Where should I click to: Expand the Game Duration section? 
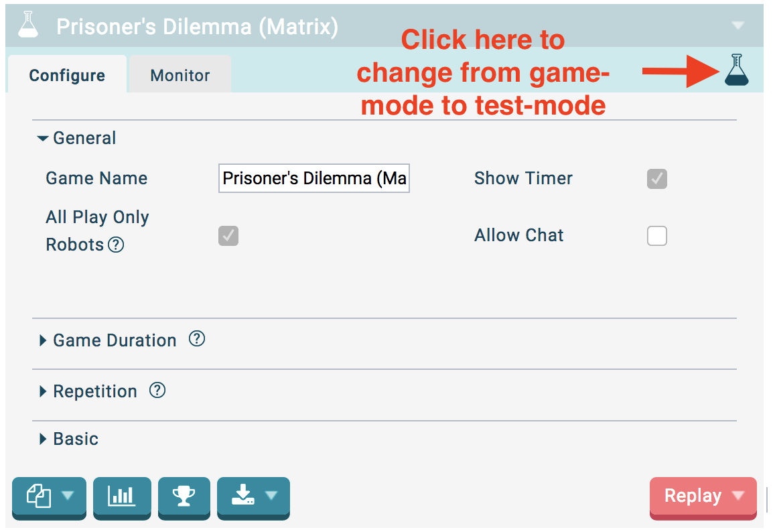coord(107,340)
